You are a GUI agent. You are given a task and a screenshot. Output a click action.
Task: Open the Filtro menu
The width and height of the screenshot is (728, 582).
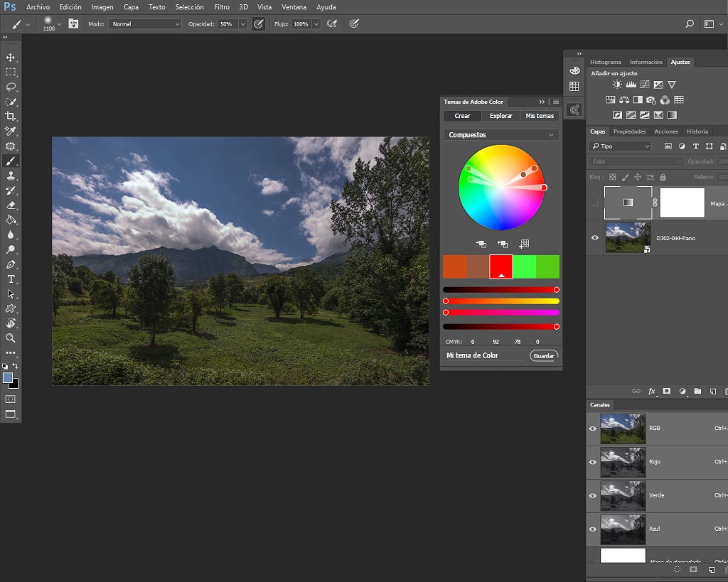[x=222, y=7]
